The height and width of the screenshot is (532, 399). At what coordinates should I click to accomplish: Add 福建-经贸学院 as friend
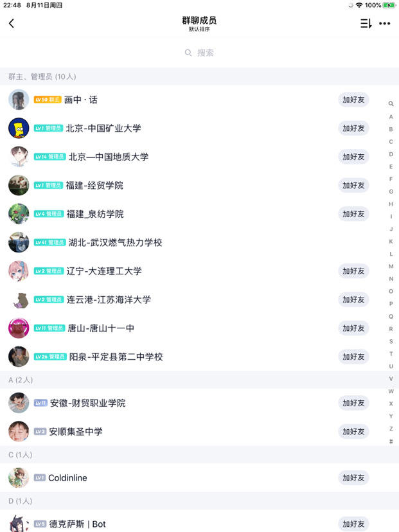[353, 185]
